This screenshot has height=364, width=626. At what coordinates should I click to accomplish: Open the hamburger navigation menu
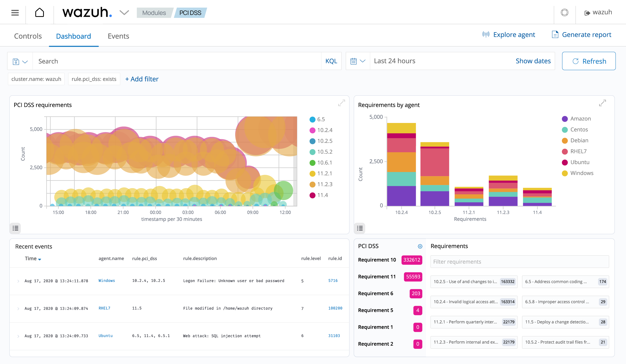(15, 12)
